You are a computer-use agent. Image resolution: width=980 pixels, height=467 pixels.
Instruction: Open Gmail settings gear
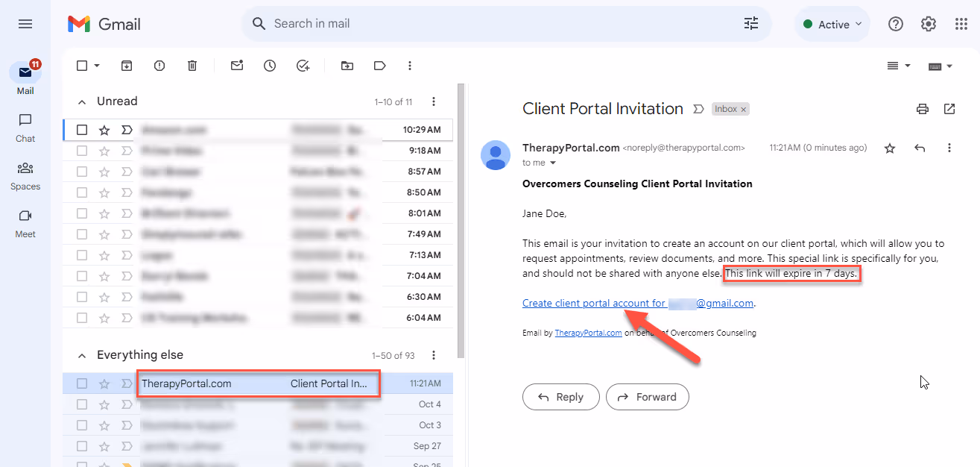coord(928,23)
